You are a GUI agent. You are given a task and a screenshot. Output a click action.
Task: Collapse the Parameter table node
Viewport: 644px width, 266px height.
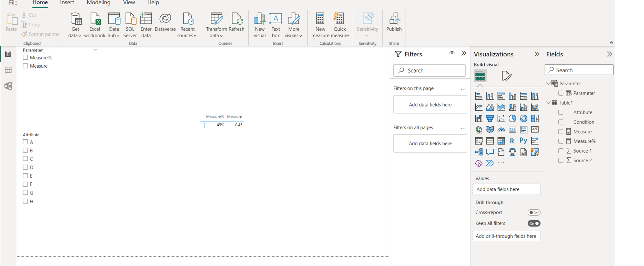pyautogui.click(x=548, y=84)
